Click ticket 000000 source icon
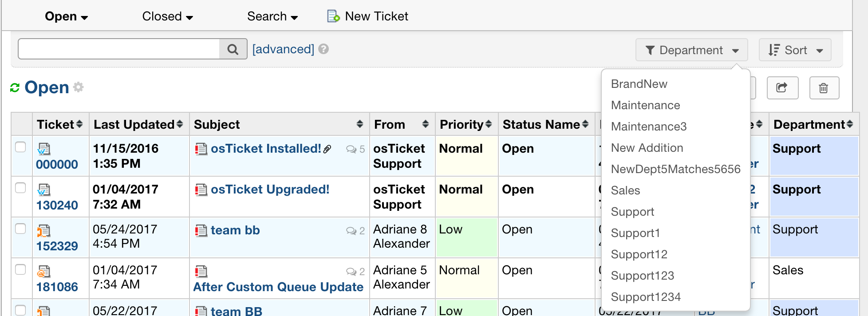 pyautogui.click(x=44, y=149)
